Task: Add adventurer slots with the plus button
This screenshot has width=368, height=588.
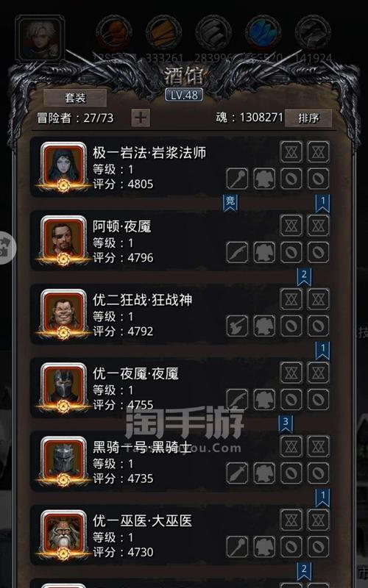Action: (141, 118)
